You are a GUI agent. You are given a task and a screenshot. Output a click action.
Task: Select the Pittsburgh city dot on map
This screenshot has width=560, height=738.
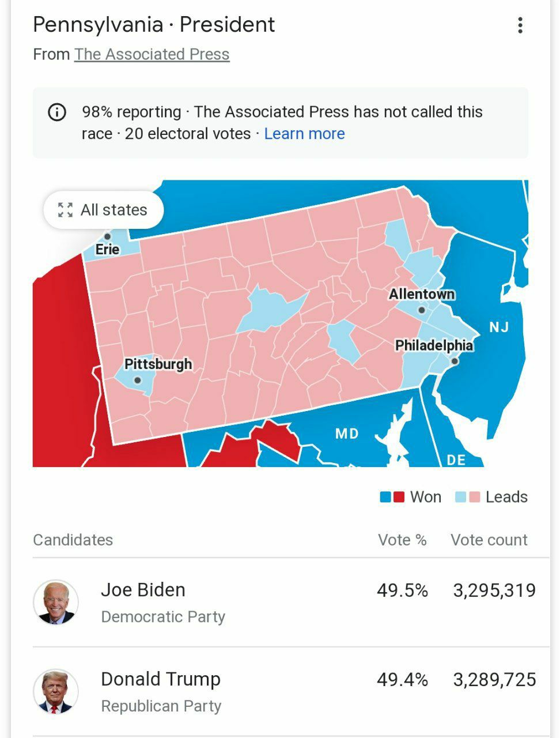[x=137, y=380]
